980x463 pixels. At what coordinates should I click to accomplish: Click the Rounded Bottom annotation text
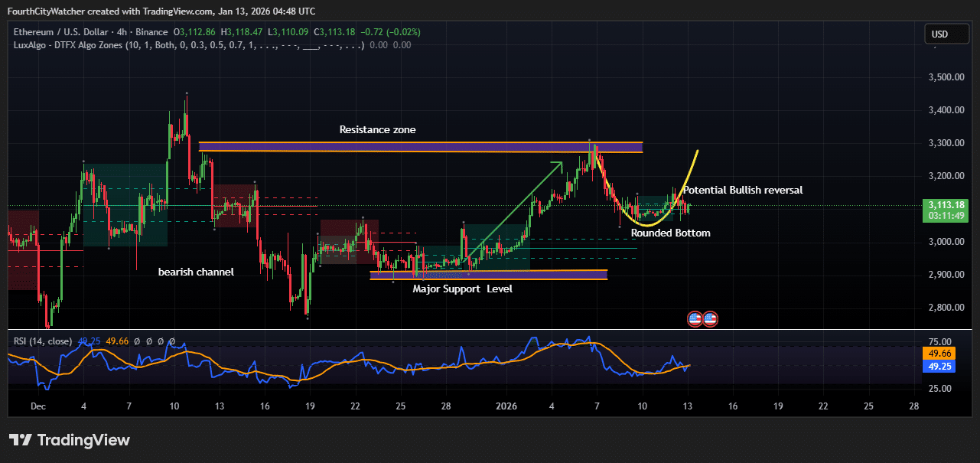point(671,233)
